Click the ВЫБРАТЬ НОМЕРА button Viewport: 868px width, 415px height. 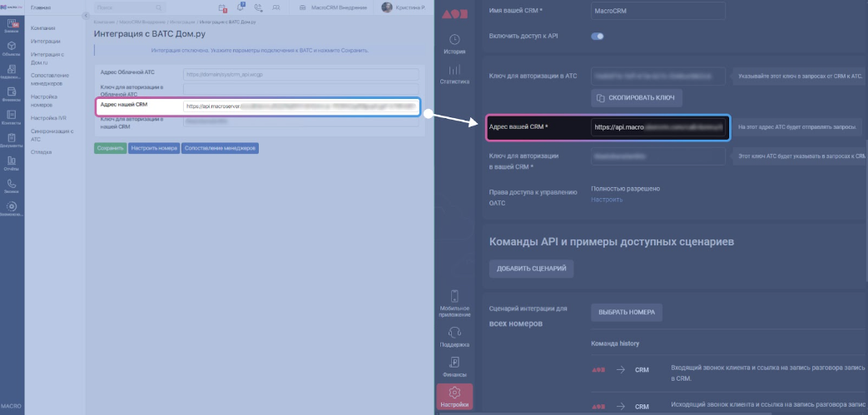627,312
